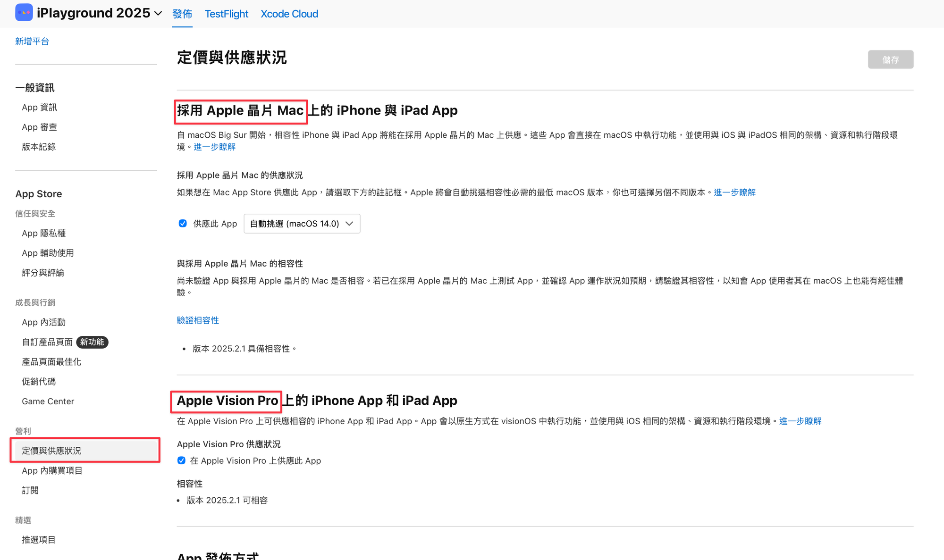Open App 資訊 in the sidebar

pyautogui.click(x=39, y=108)
